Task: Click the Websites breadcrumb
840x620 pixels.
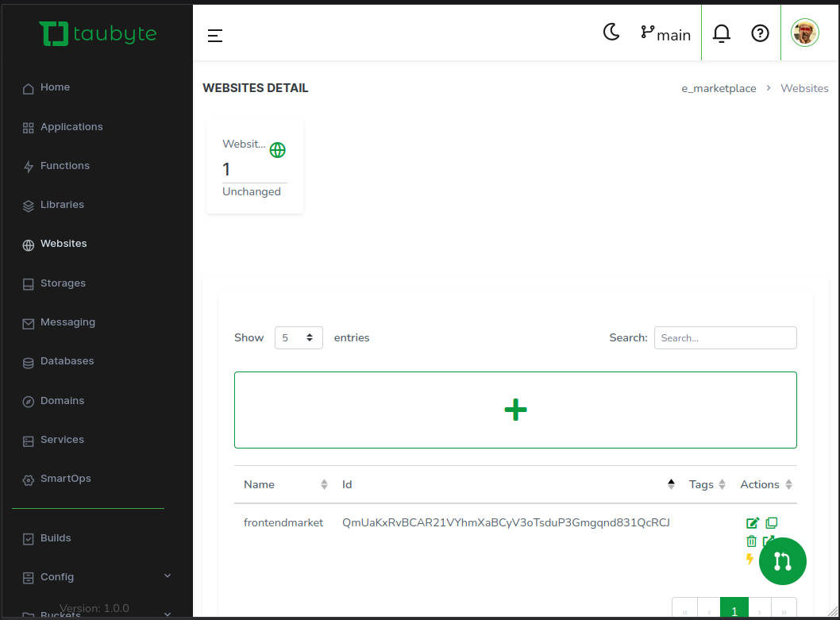Action: 804,88
